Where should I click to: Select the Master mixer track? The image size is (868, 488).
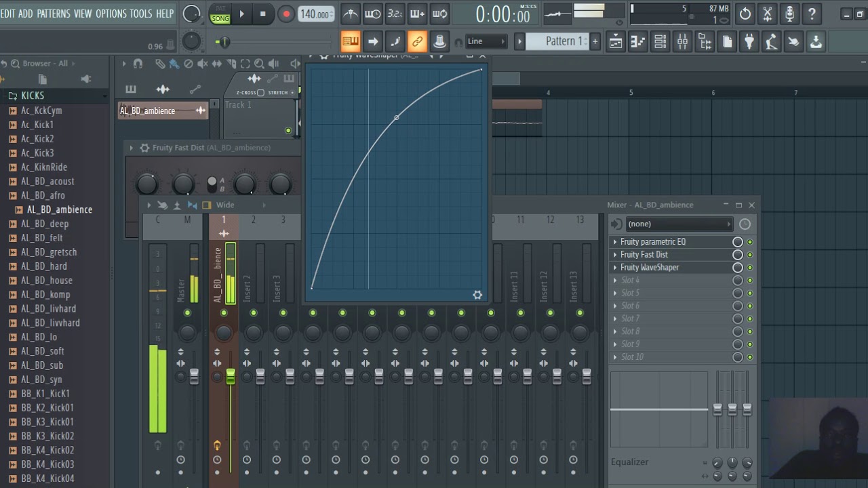187,271
